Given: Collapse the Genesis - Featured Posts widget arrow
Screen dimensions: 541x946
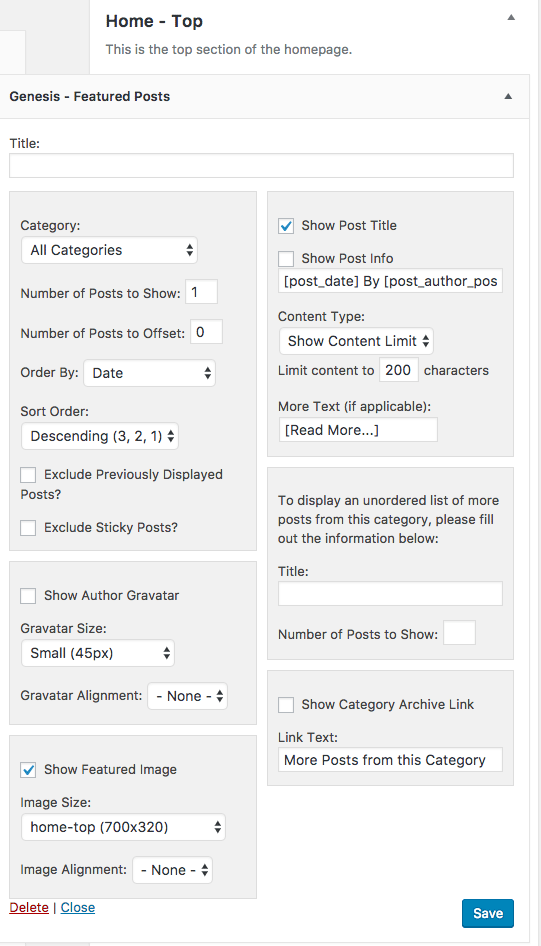Looking at the screenshot, I should (x=508, y=97).
